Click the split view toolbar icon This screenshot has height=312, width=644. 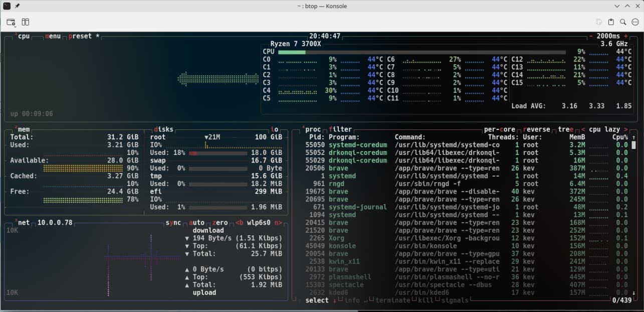(x=26, y=22)
